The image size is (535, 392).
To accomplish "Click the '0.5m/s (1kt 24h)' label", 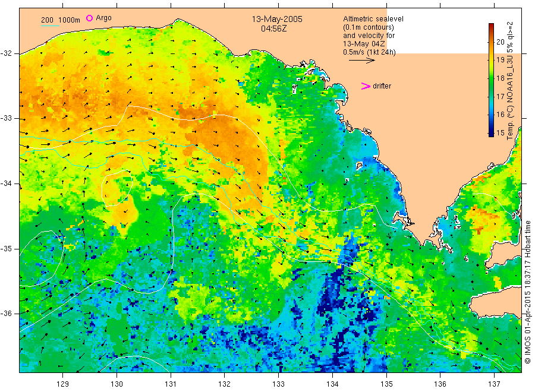I will (x=370, y=52).
